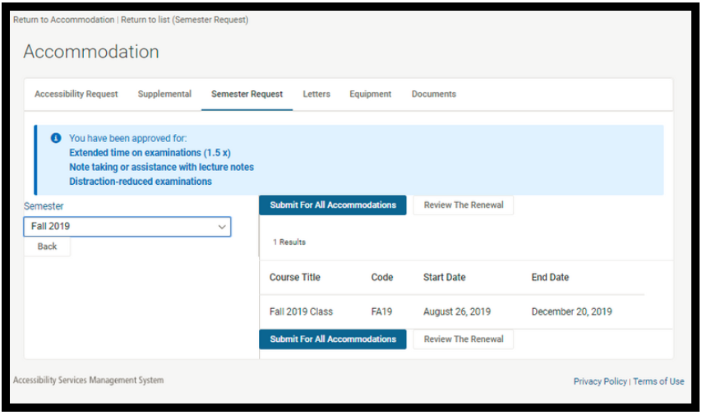The image size is (702, 415).
Task: Show the Equipment tab
Action: click(370, 94)
